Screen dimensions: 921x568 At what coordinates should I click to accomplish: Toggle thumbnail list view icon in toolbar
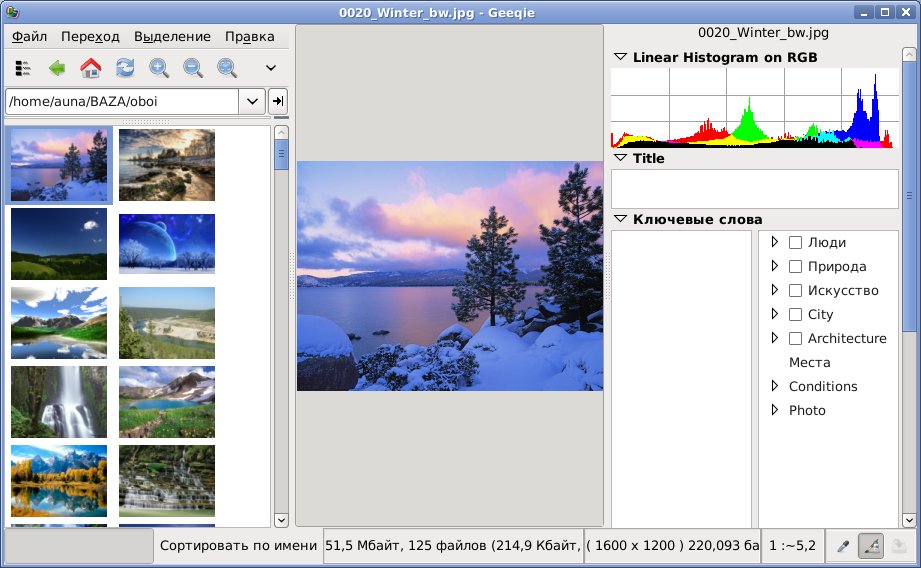coord(23,68)
